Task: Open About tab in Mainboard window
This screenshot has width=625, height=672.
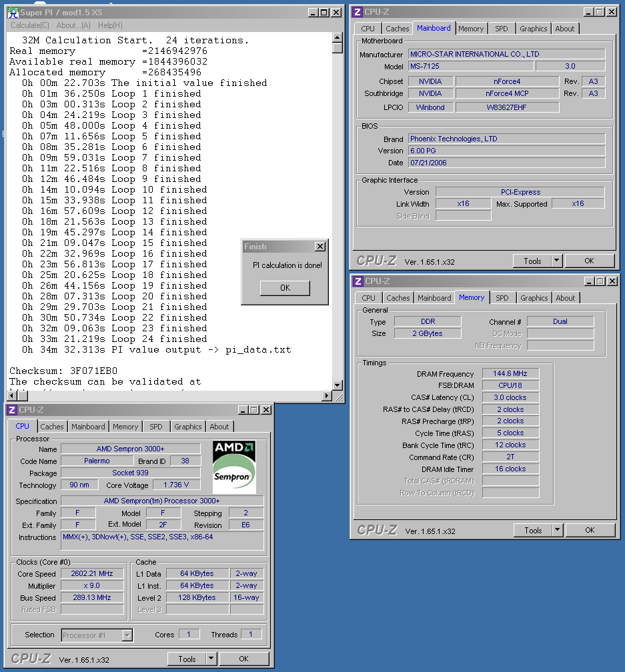Action: (564, 29)
